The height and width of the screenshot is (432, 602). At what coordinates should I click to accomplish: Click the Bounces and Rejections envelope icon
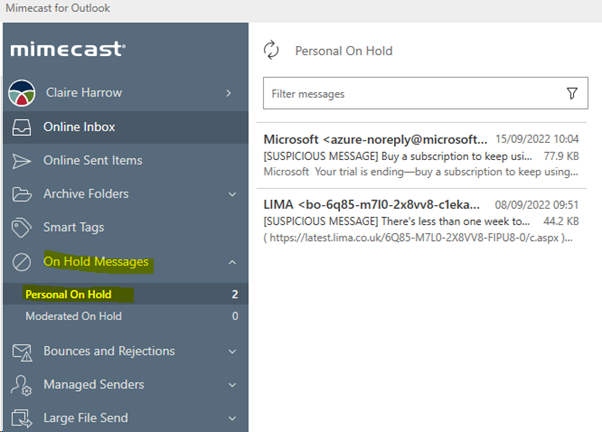point(22,352)
